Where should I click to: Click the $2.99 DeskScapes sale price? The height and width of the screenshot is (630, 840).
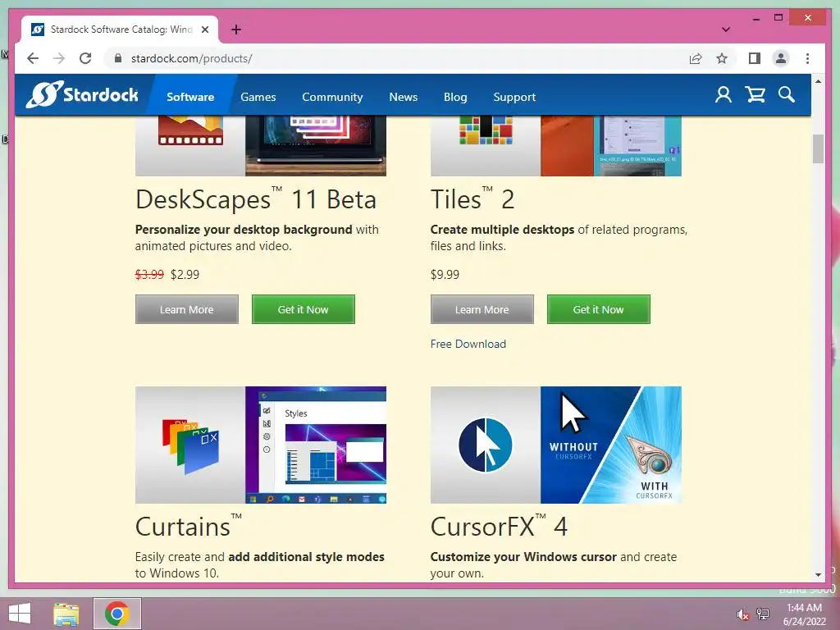tap(185, 274)
